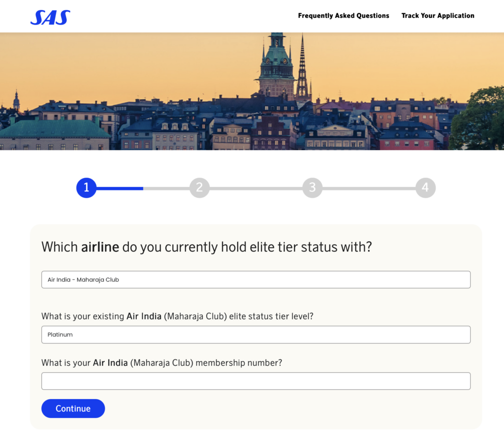This screenshot has height=441, width=504.
Task: Click the blue filled progress bar segment
Action: 120,189
